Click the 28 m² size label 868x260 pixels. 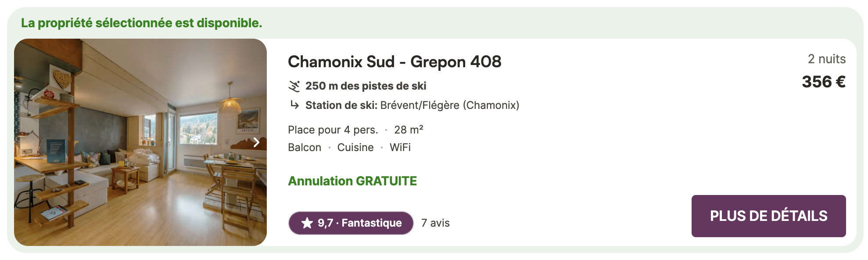(409, 130)
